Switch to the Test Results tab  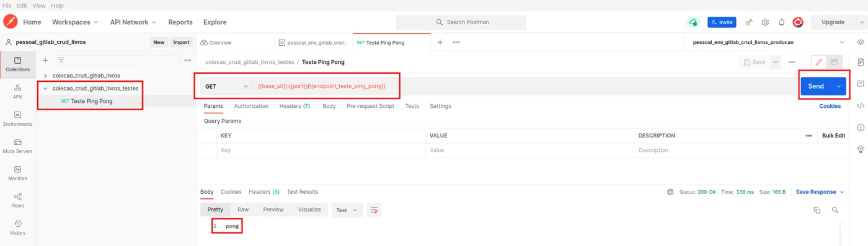pyautogui.click(x=303, y=192)
